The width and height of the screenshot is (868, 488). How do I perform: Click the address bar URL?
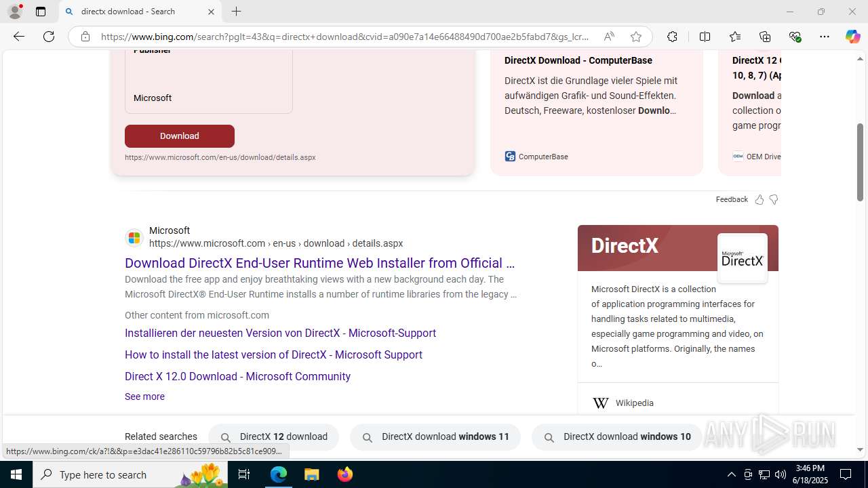point(344,37)
